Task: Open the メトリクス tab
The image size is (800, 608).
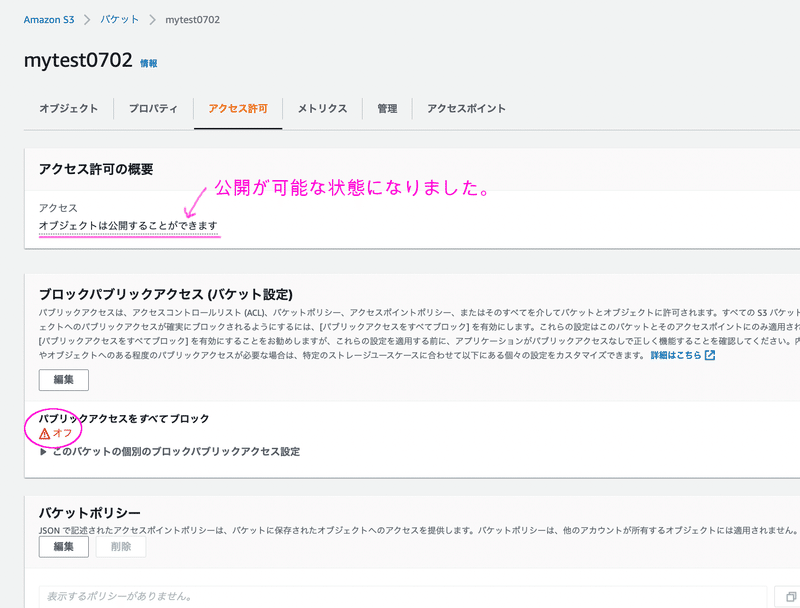Action: point(322,109)
